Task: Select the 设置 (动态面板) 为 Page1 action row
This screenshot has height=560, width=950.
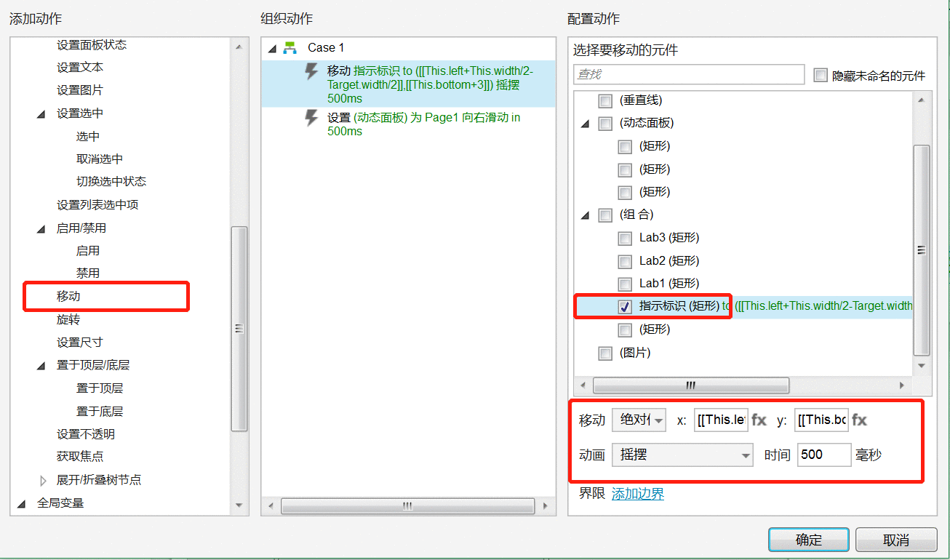Action: (408, 124)
